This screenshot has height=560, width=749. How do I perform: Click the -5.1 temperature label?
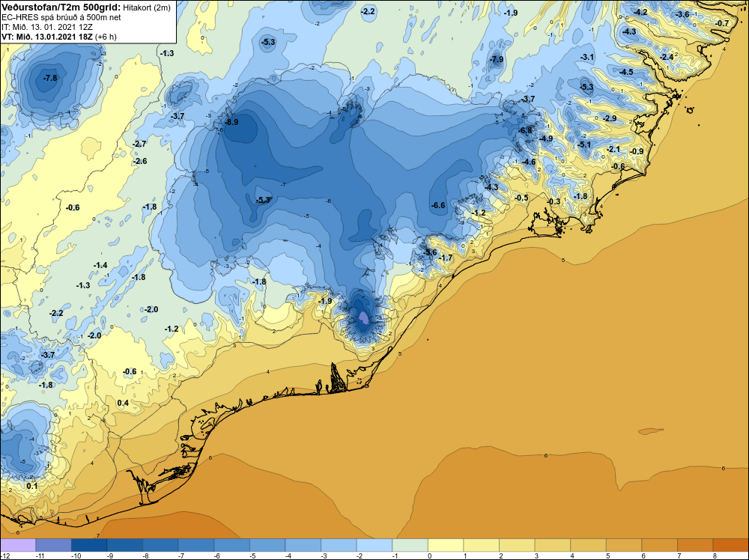coord(584,144)
